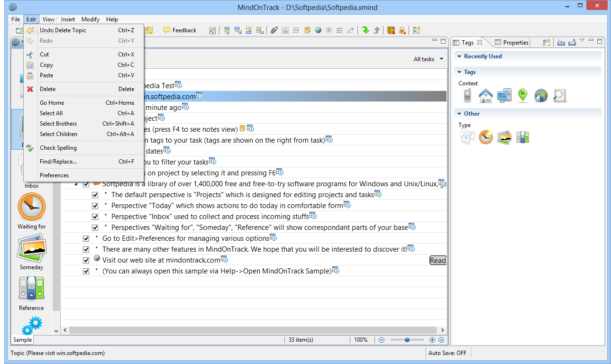This screenshot has height=364, width=611.
Task: Click the yellow notes toolbar icon
Action: pos(307,30)
